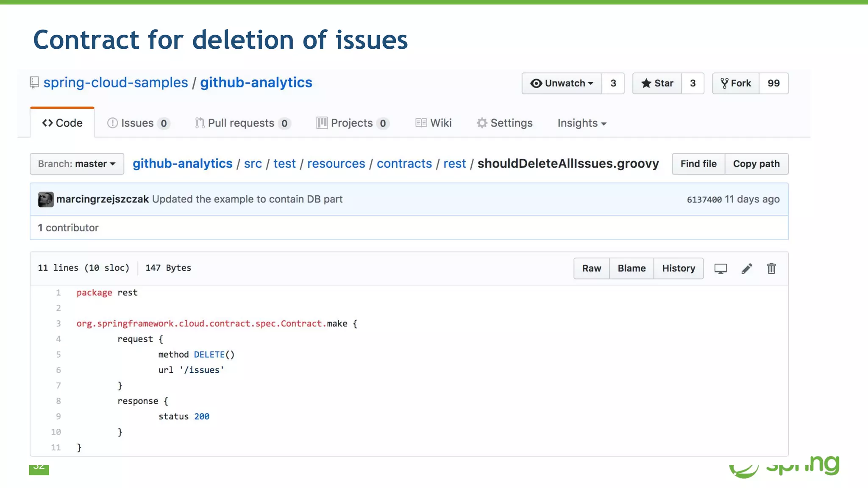Image resolution: width=868 pixels, height=488 pixels.
Task: Navigate to contracts breadcrumb folder
Action: [x=404, y=164]
